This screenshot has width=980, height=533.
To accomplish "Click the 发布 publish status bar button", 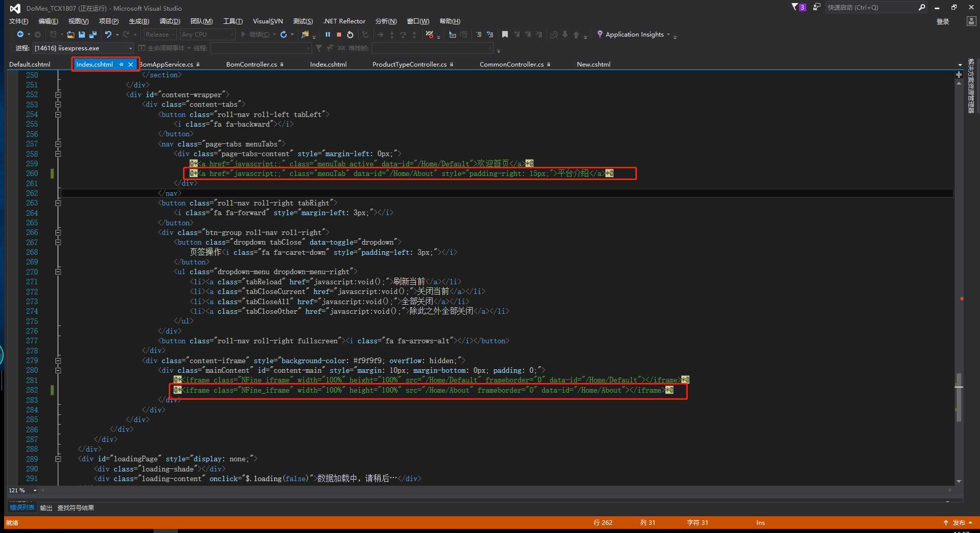I will click(959, 522).
